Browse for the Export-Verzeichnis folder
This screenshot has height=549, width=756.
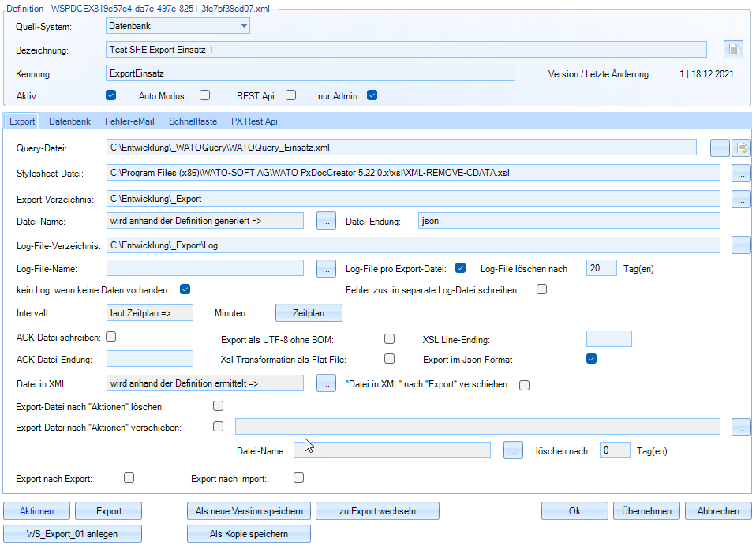coord(741,199)
